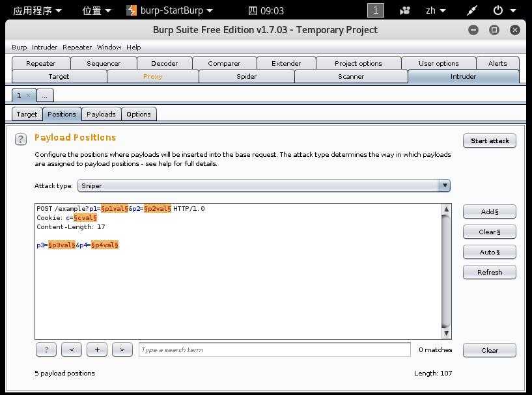Open the Intruder menu in the menu bar

point(45,47)
